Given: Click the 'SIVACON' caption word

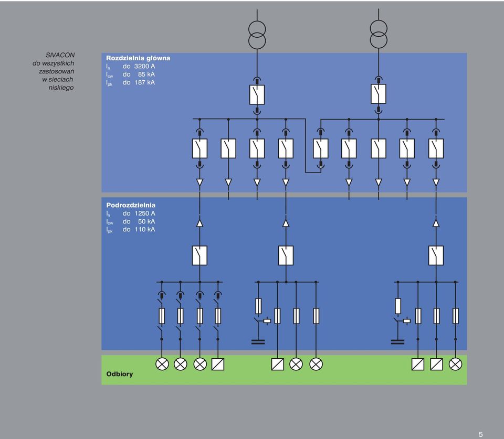Looking at the screenshot, I should pos(60,55).
